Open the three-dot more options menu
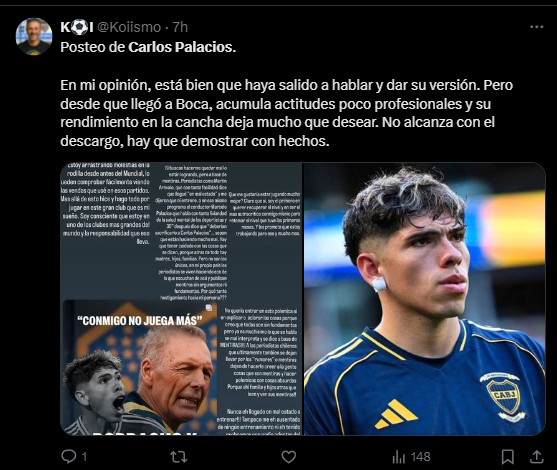557x470 pixels. tap(536, 27)
